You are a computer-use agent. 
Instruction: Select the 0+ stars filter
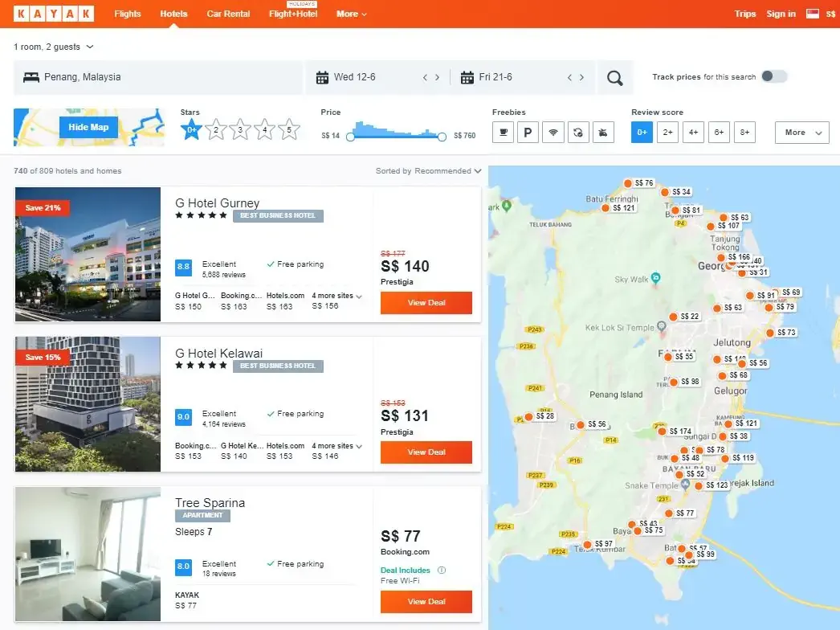191,129
